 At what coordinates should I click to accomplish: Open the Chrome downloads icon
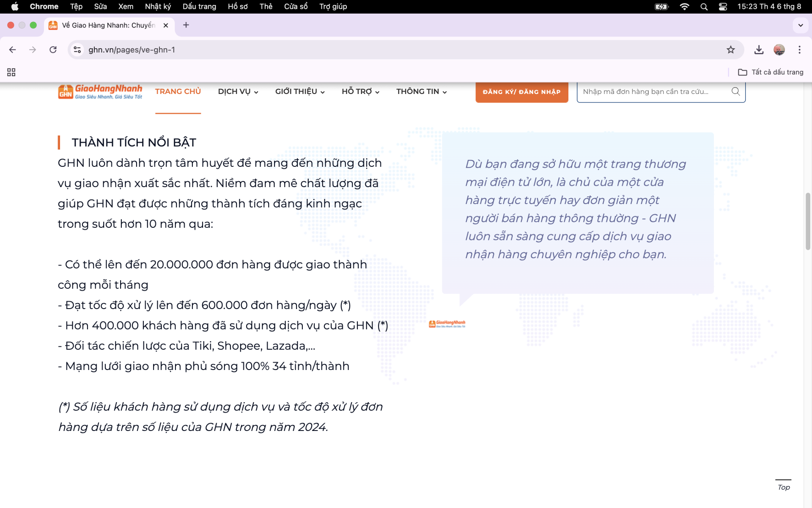759,50
